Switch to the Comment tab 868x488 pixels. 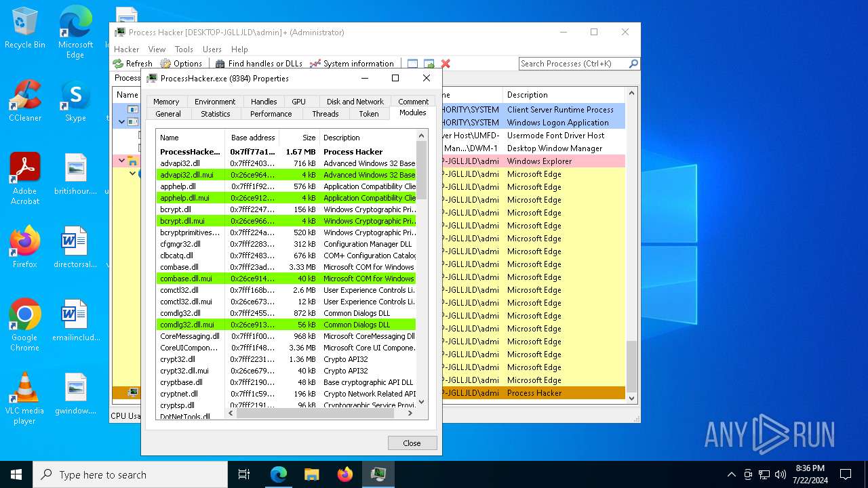(414, 102)
